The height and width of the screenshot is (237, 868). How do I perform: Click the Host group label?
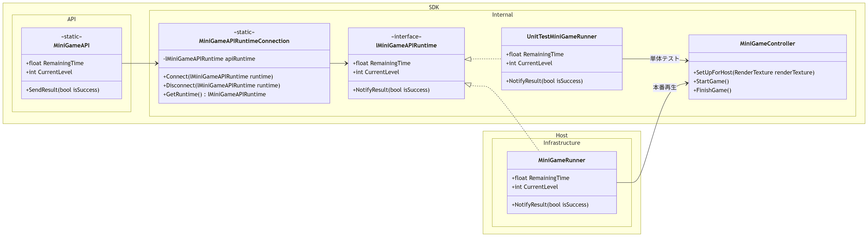(562, 135)
